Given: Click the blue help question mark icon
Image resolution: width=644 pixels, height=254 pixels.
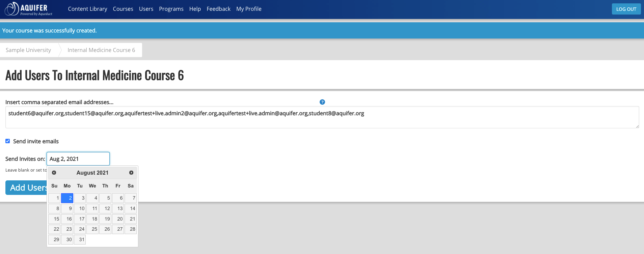Looking at the screenshot, I should 322,102.
